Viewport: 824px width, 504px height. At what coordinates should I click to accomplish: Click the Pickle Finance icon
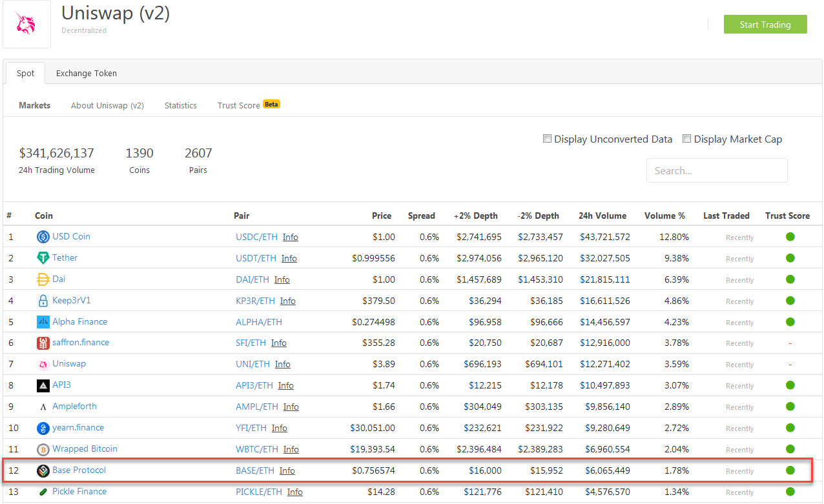click(43, 492)
